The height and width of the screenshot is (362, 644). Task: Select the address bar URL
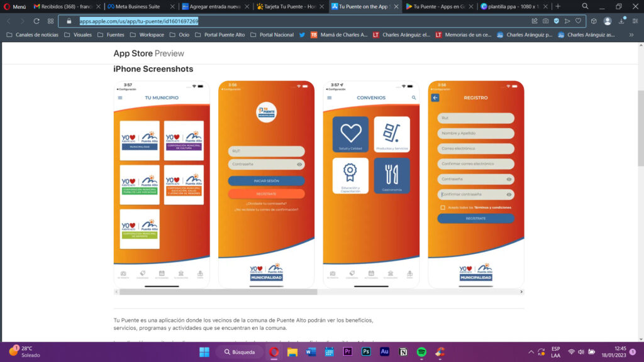[x=139, y=21]
